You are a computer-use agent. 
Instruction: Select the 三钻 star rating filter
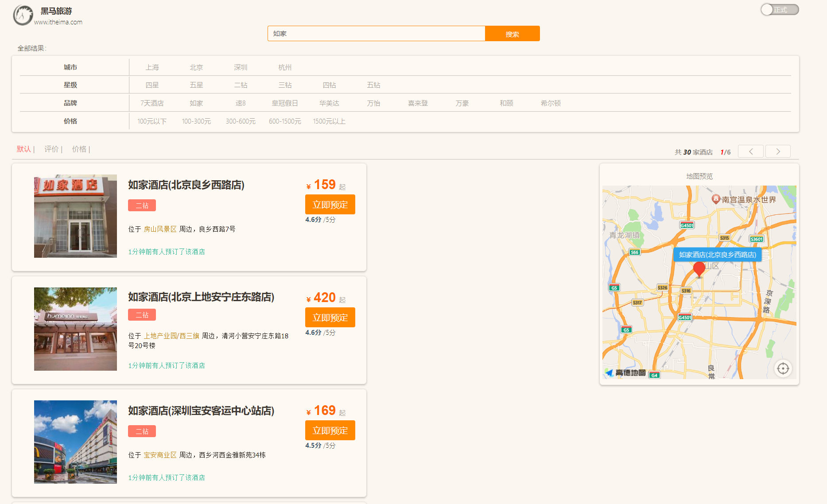tap(285, 85)
